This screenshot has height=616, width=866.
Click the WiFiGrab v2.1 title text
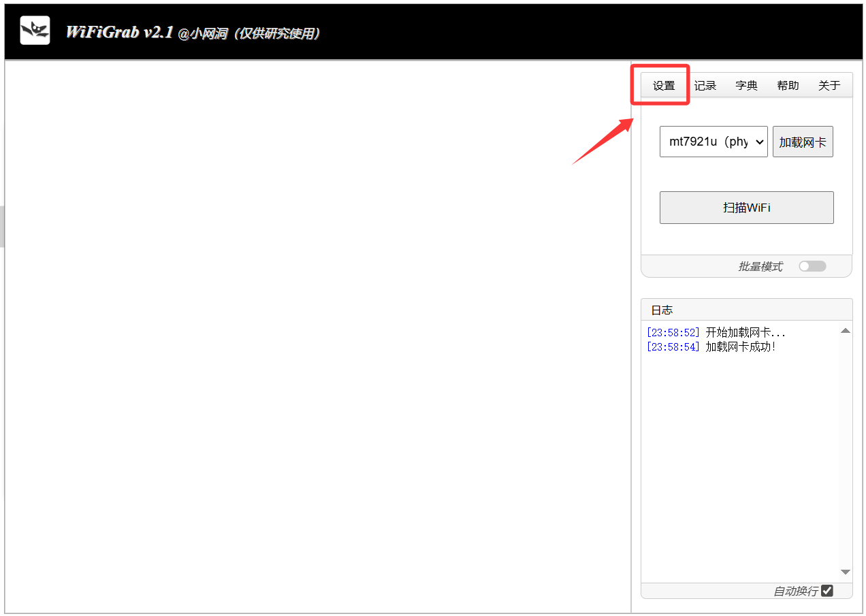119,32
